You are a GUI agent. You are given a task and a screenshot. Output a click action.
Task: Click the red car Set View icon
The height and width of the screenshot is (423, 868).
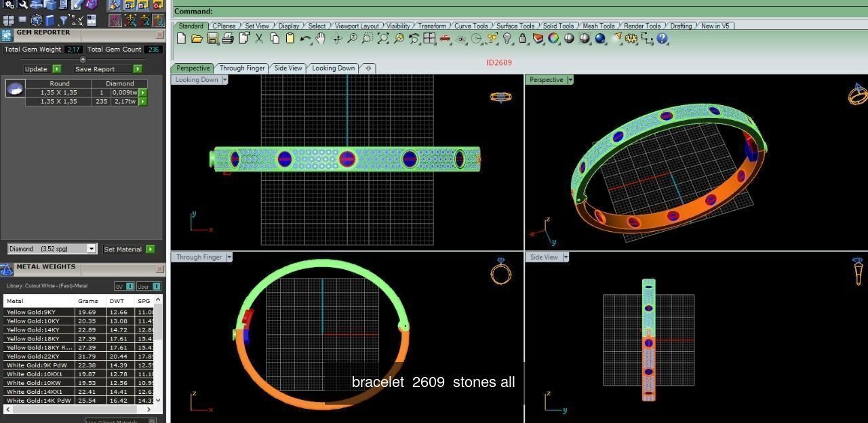pos(444,39)
